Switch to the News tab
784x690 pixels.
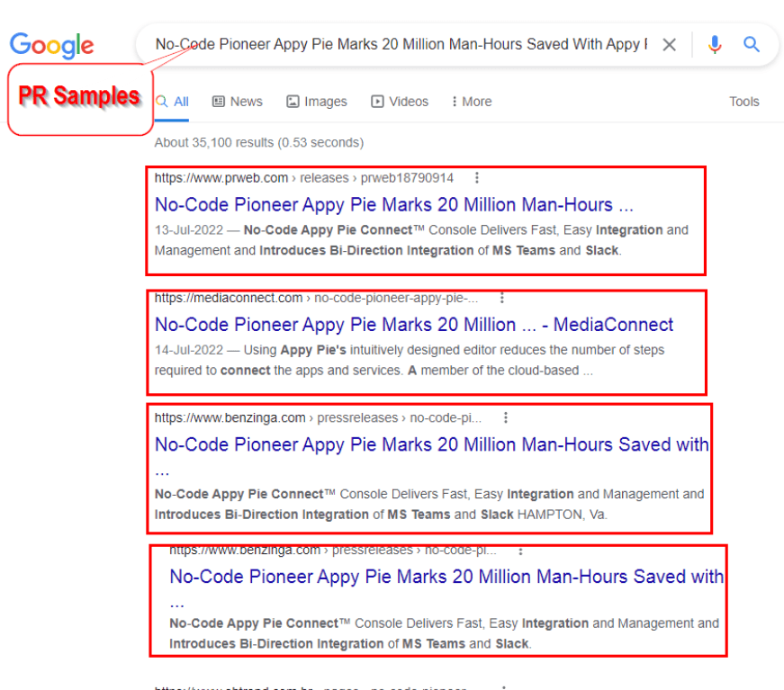(x=238, y=102)
